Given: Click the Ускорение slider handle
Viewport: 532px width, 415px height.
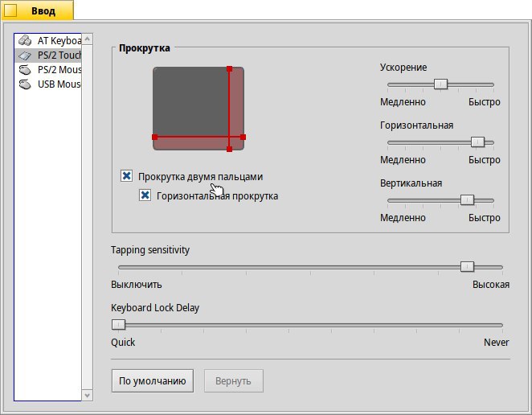Looking at the screenshot, I should pyautogui.click(x=440, y=84).
